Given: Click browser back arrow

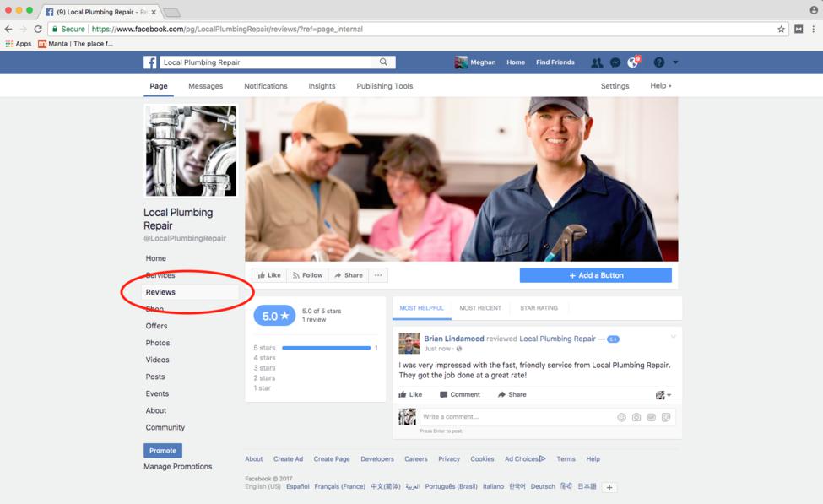Looking at the screenshot, I should coord(8,29).
